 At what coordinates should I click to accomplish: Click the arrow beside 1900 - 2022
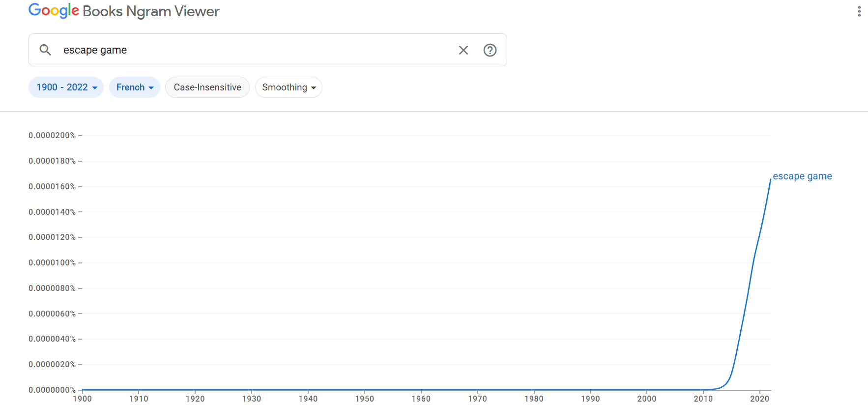(x=95, y=88)
